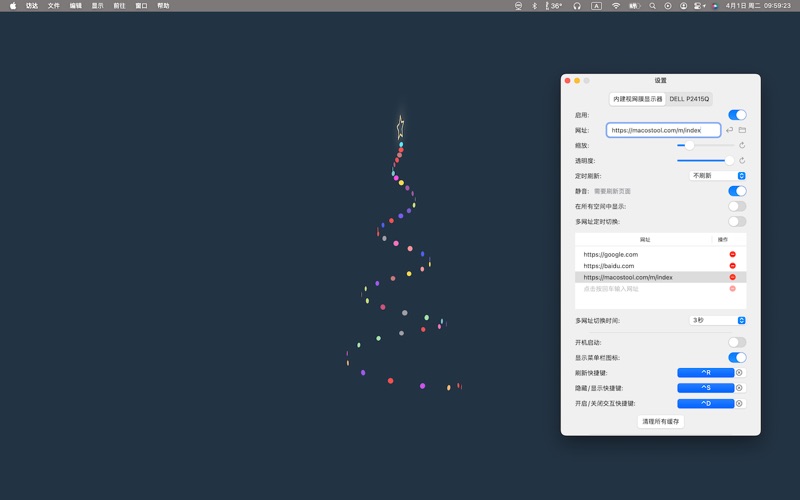Click the 清理所有缓存 button

(x=660, y=422)
